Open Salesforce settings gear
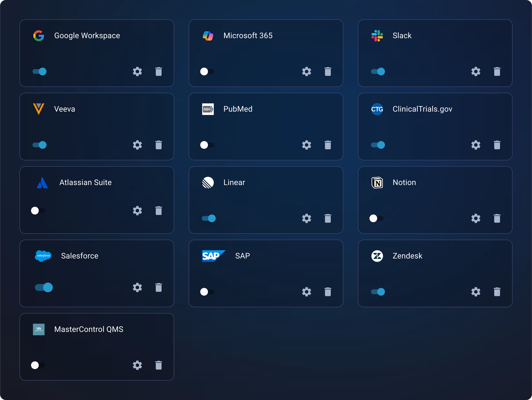The height and width of the screenshot is (400, 532). pos(137,287)
